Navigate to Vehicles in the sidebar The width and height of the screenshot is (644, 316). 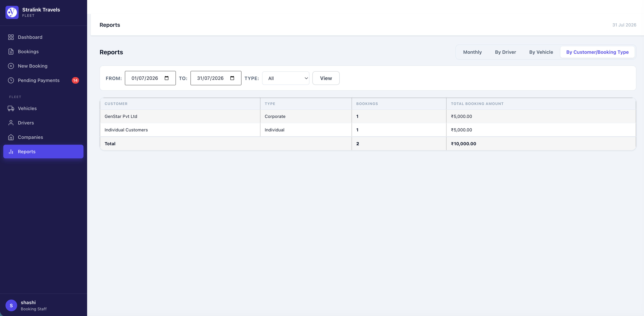click(x=43, y=109)
